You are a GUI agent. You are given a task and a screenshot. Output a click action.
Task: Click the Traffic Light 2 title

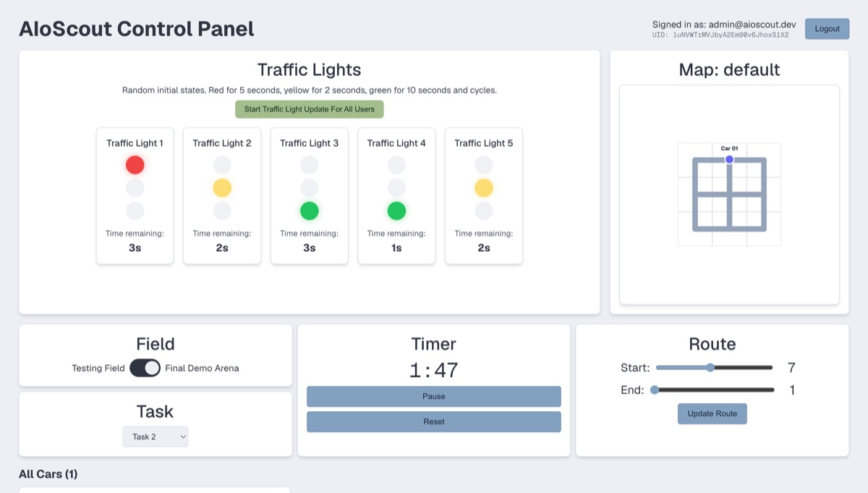click(x=222, y=143)
